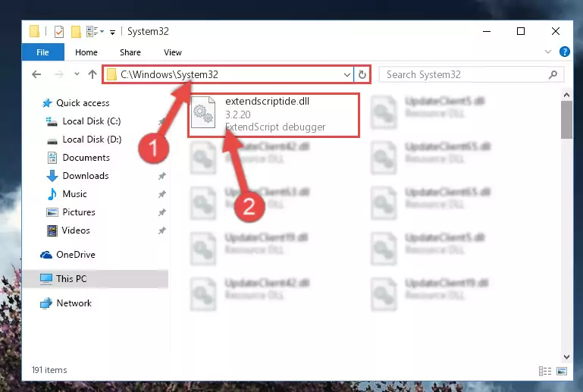Switch to the Home ribbon tab
Image resolution: width=583 pixels, height=392 pixels.
86,52
